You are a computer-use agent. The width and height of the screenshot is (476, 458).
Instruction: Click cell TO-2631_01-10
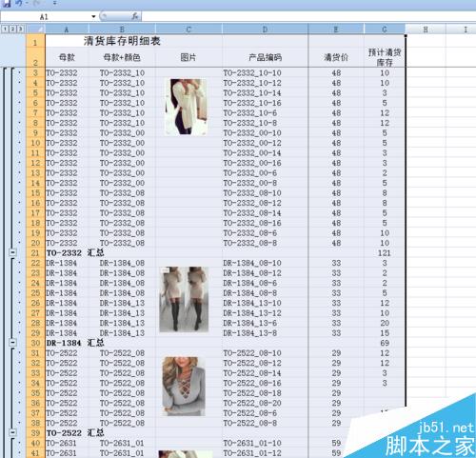click(252, 443)
